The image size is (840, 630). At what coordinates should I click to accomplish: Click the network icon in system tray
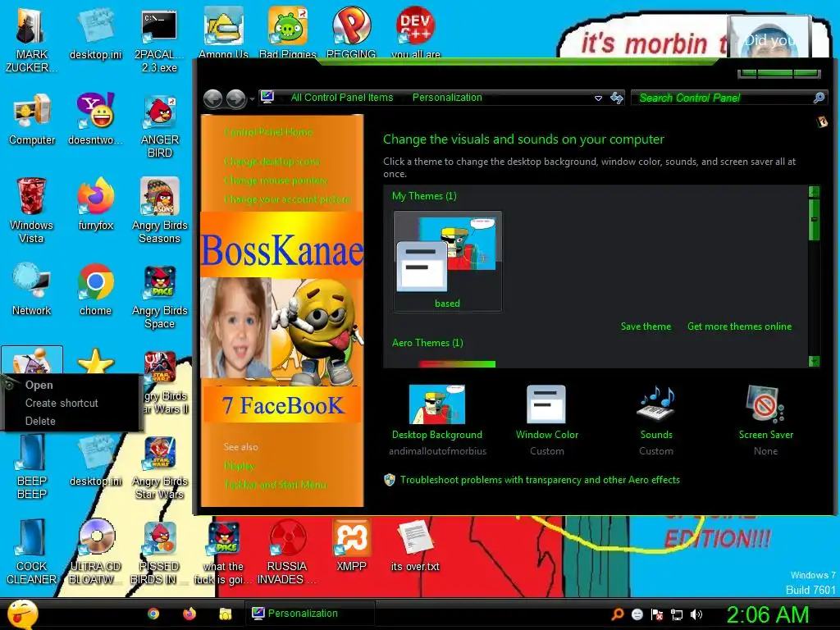(x=677, y=614)
